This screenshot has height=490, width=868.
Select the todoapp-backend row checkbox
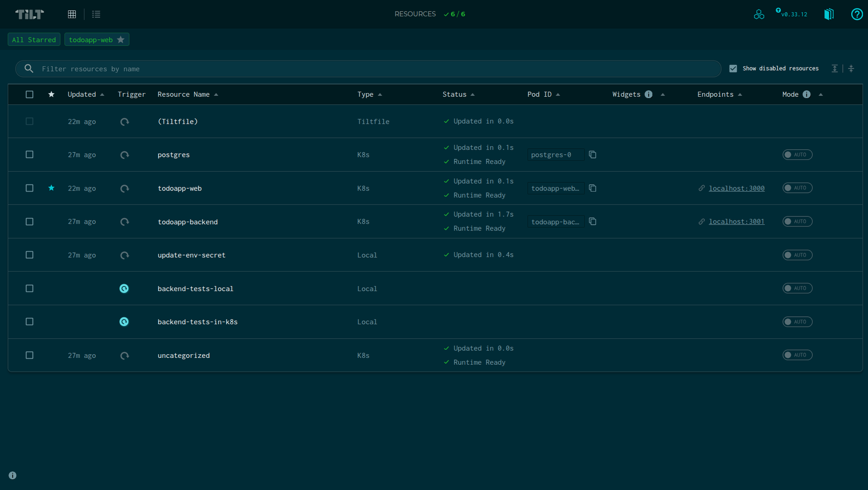[29, 222]
